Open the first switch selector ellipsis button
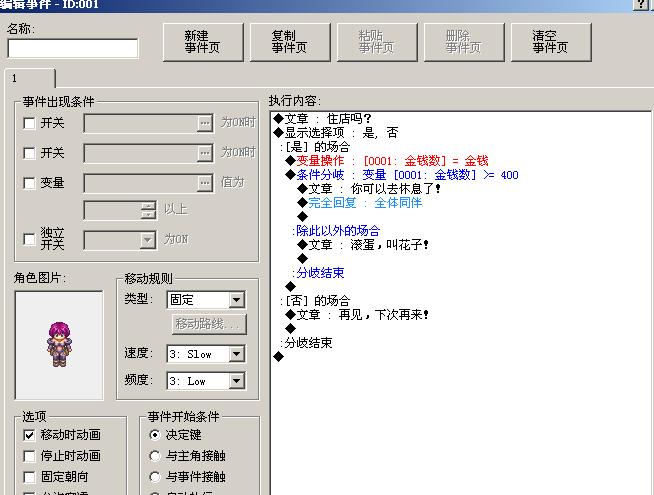 coord(205,123)
